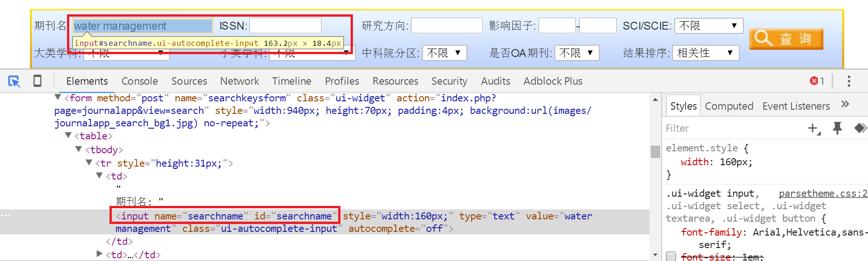Click the "期刊名: " text node

click(x=140, y=201)
